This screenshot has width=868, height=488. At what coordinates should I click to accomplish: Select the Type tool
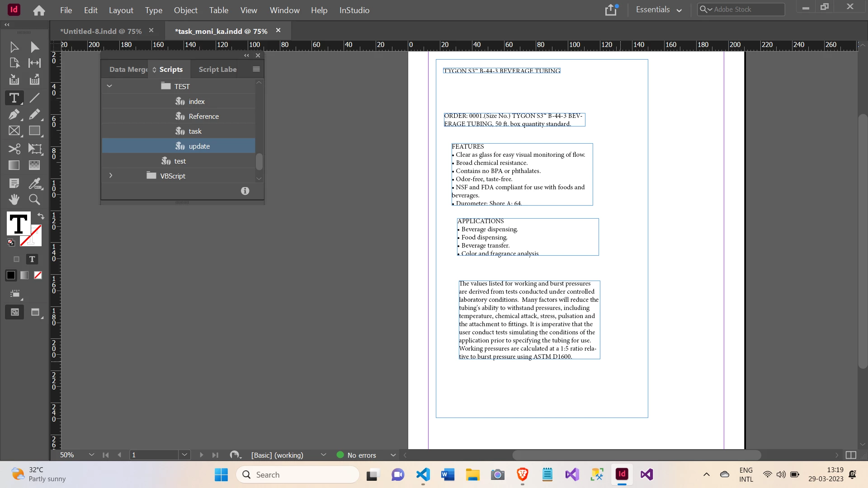pyautogui.click(x=14, y=98)
